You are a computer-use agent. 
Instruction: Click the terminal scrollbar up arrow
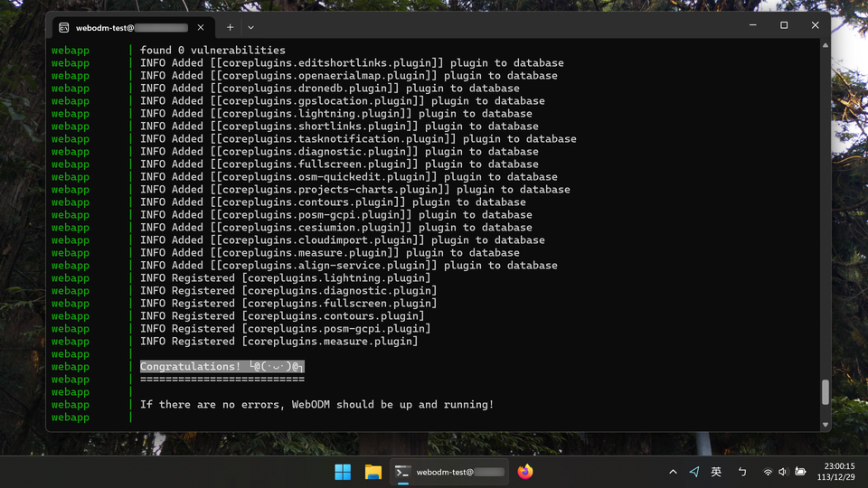click(826, 45)
